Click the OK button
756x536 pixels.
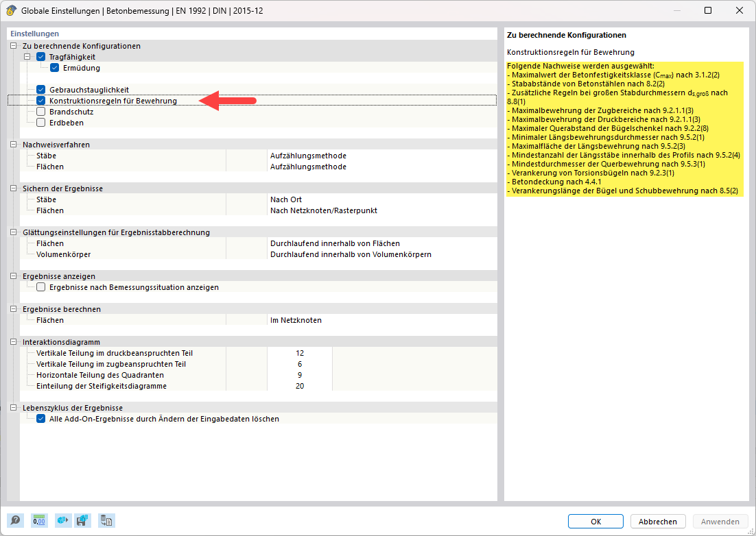[x=595, y=522]
